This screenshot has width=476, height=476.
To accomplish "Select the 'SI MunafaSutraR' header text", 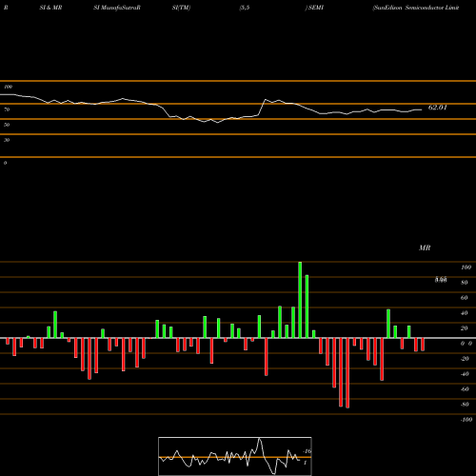I will click(x=117, y=8).
